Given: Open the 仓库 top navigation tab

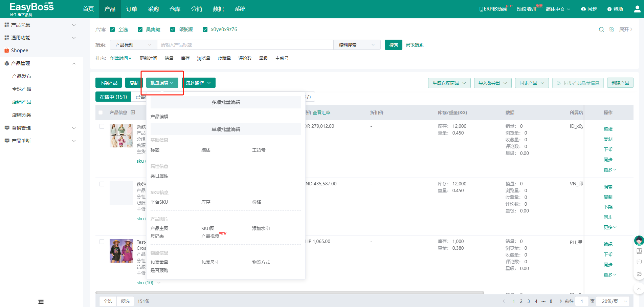Looking at the screenshot, I should coord(175,9).
